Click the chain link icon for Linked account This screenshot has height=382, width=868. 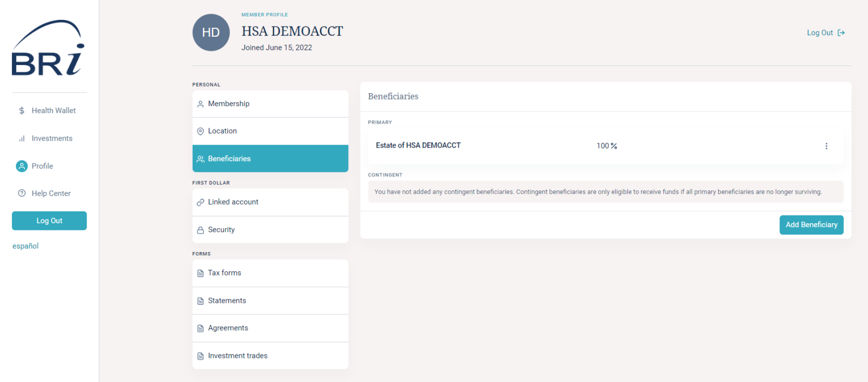[200, 202]
